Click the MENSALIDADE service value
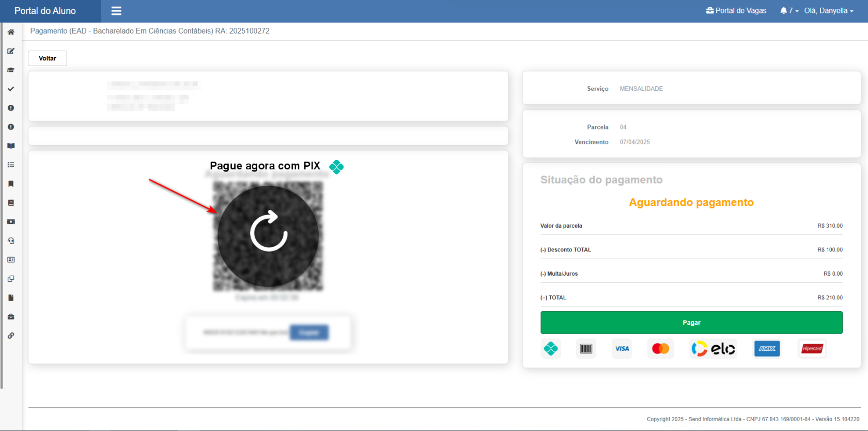The width and height of the screenshot is (868, 431). click(x=641, y=89)
